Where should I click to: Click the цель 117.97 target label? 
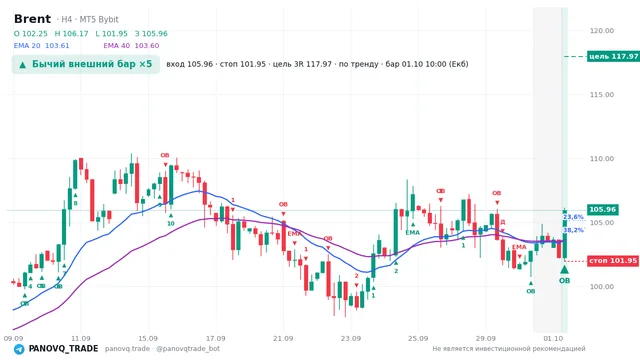click(613, 56)
